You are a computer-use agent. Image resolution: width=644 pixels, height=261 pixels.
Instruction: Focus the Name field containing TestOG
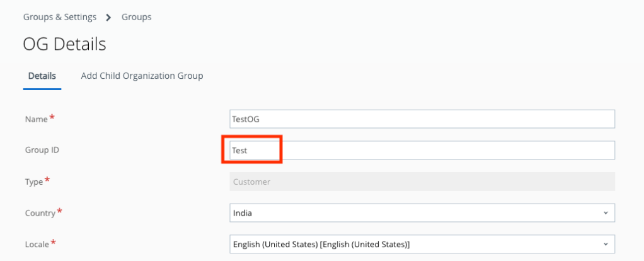pos(422,119)
